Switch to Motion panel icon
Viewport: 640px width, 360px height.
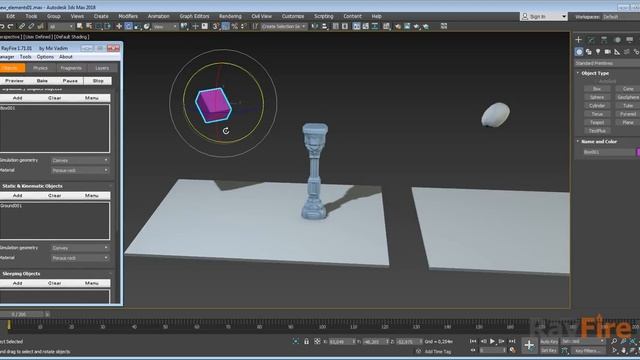pyautogui.click(x=617, y=40)
